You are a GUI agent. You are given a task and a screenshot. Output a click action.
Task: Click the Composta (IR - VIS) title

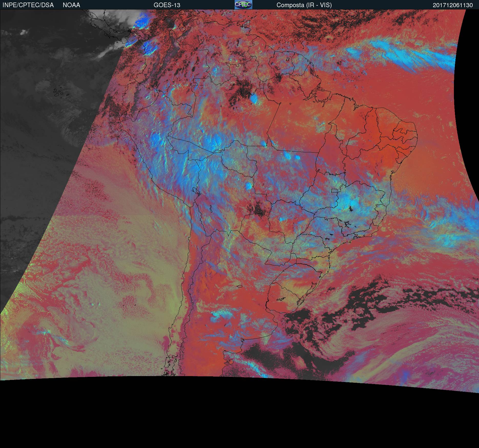pos(304,5)
